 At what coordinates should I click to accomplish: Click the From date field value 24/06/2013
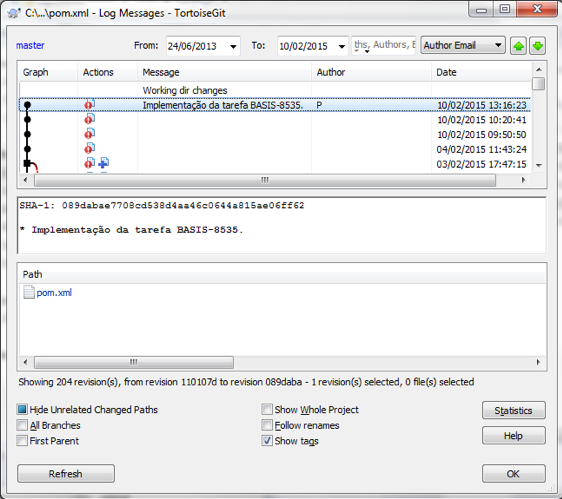[x=192, y=46]
